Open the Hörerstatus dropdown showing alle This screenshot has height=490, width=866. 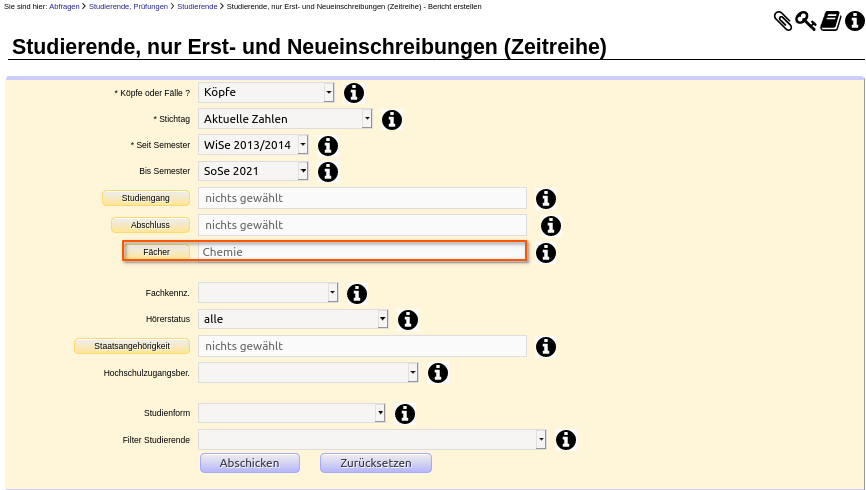[x=293, y=319]
